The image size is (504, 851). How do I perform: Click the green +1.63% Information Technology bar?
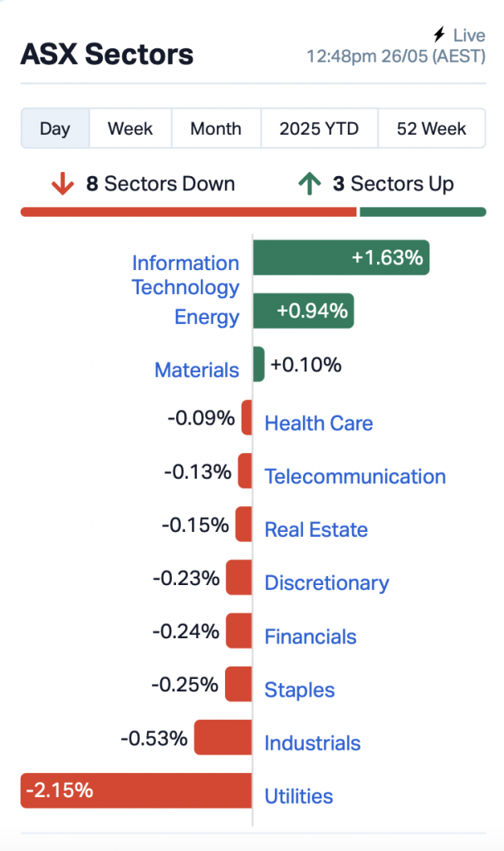(340, 258)
